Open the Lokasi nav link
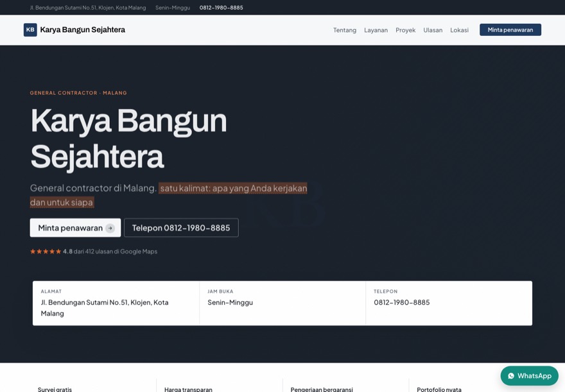Screen dimensions: 565x392 (x=460, y=30)
